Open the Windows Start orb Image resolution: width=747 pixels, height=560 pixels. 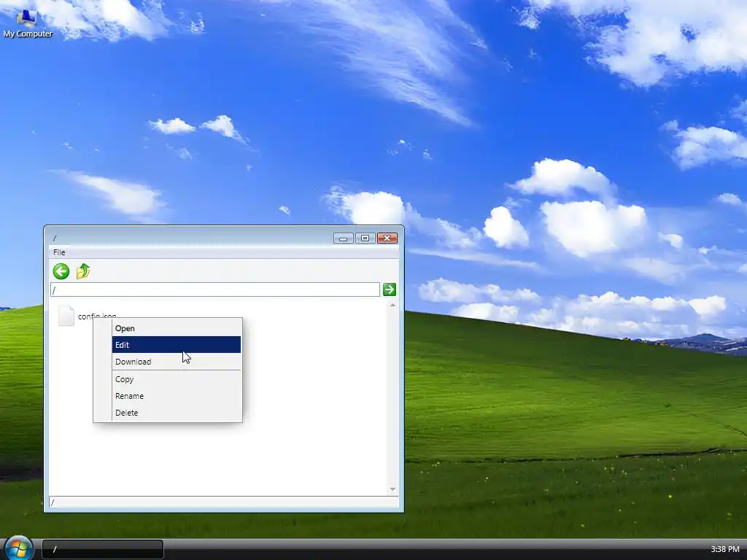pos(18,548)
